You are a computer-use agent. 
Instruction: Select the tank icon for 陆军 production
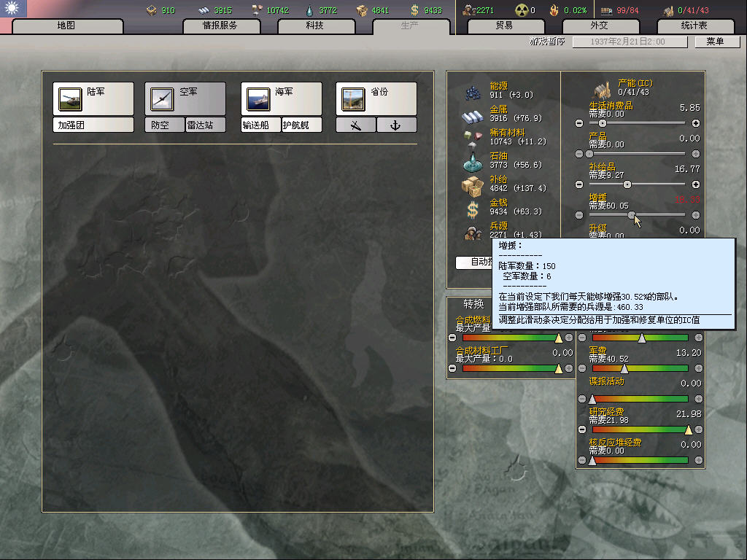click(x=70, y=99)
